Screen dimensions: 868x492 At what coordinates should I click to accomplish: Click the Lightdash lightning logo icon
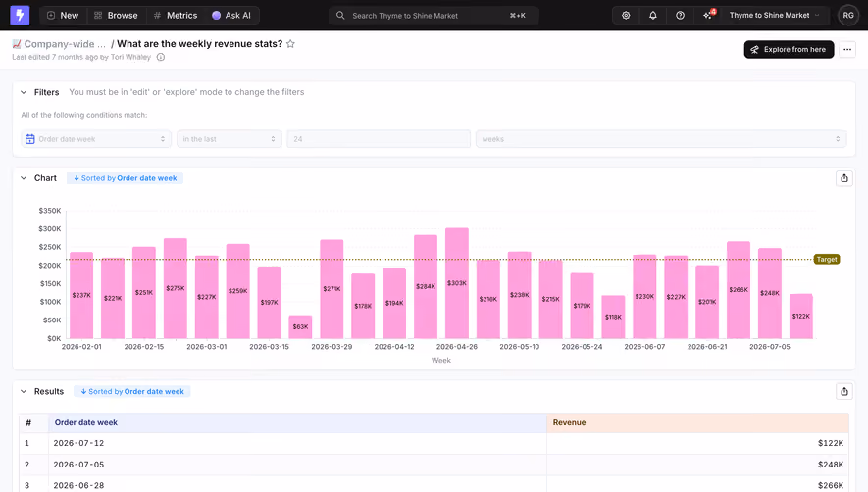(20, 15)
